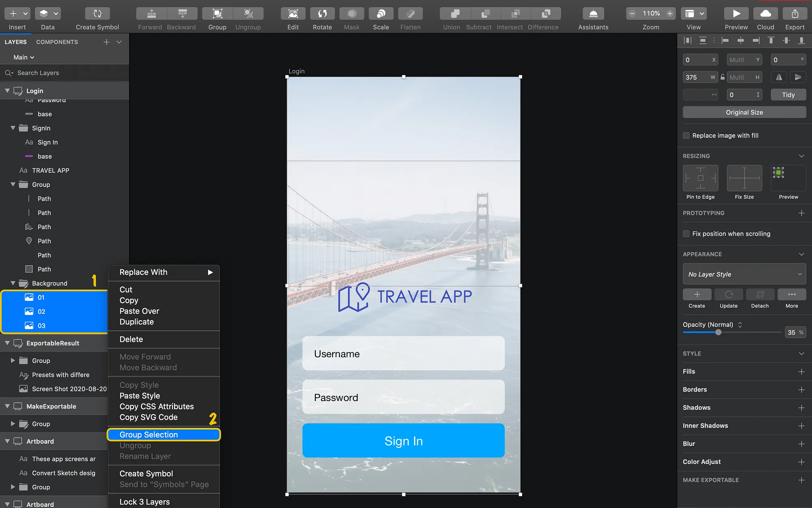
Task: Bring layer Forward with toolbar icon
Action: click(x=151, y=14)
